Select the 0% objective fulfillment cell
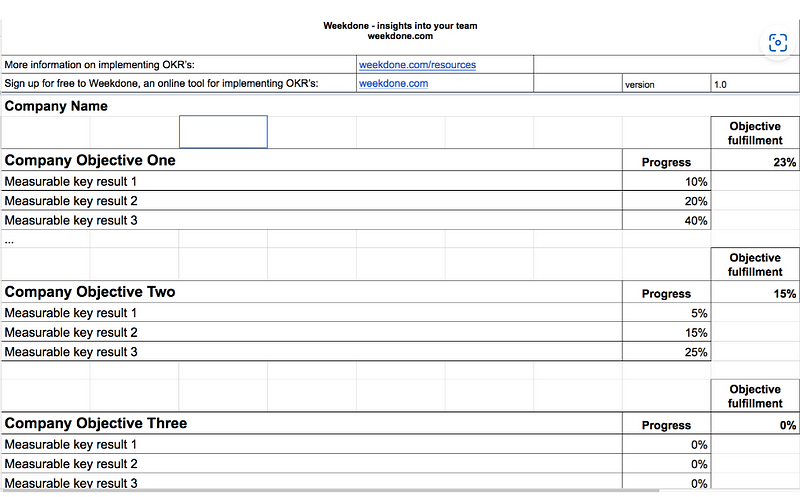This screenshot has width=800, height=497. (755, 425)
